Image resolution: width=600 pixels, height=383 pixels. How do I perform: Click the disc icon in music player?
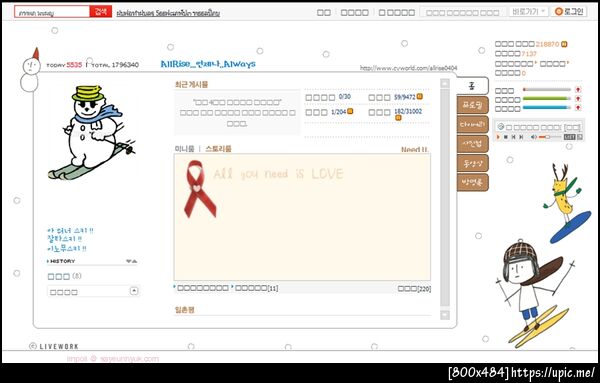(501, 127)
